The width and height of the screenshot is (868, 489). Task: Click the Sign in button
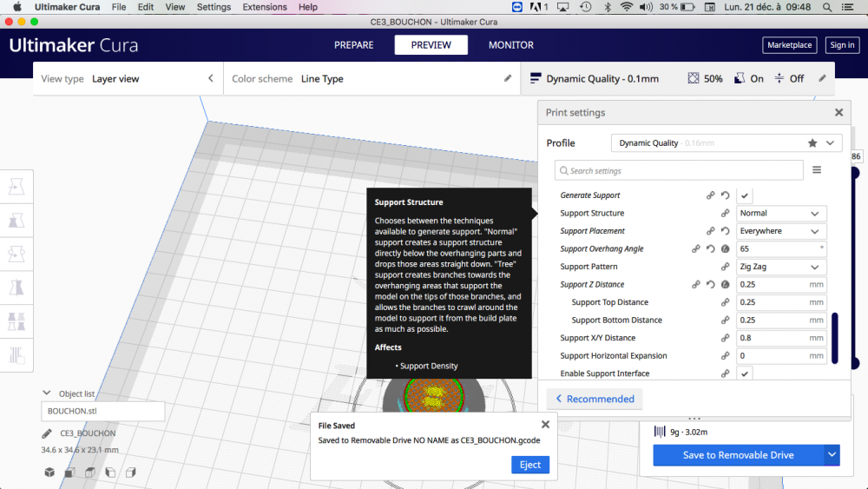point(842,45)
